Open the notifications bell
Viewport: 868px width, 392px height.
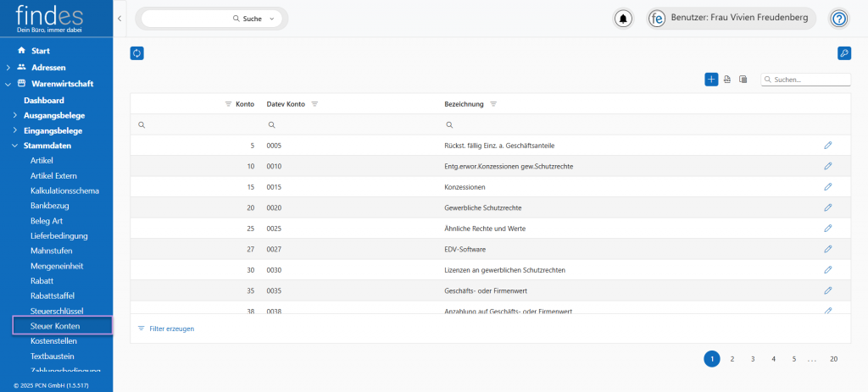(625, 19)
